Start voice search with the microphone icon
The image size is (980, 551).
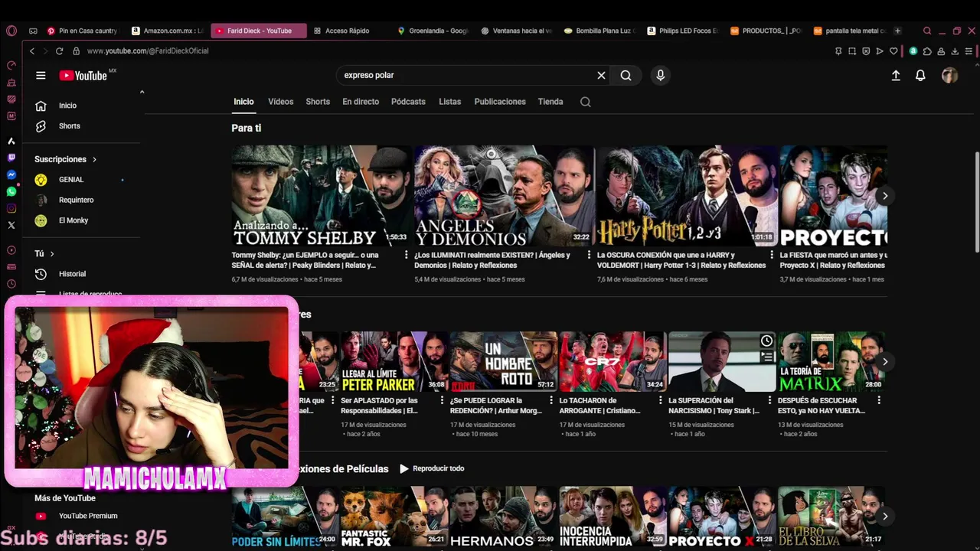(x=660, y=75)
